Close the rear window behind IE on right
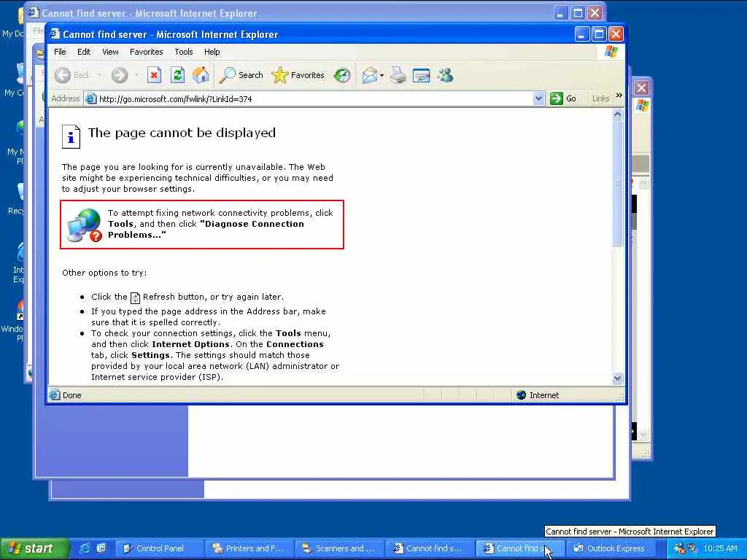Viewport: 747px width, 560px height. point(642,87)
